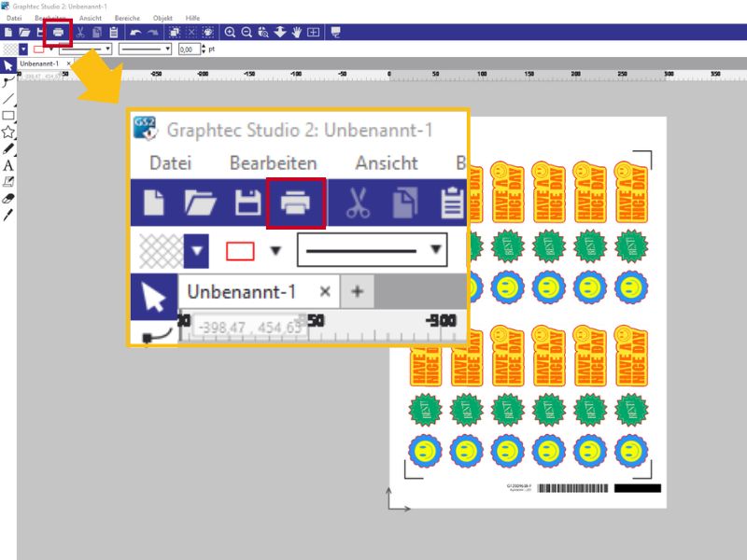Zoom out with the minus magnifier

(x=247, y=33)
